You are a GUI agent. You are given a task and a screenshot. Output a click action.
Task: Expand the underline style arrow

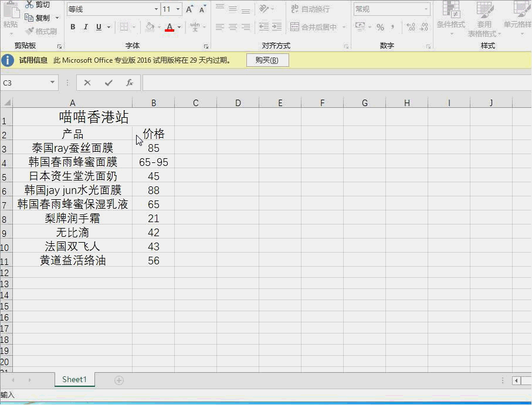(109, 27)
